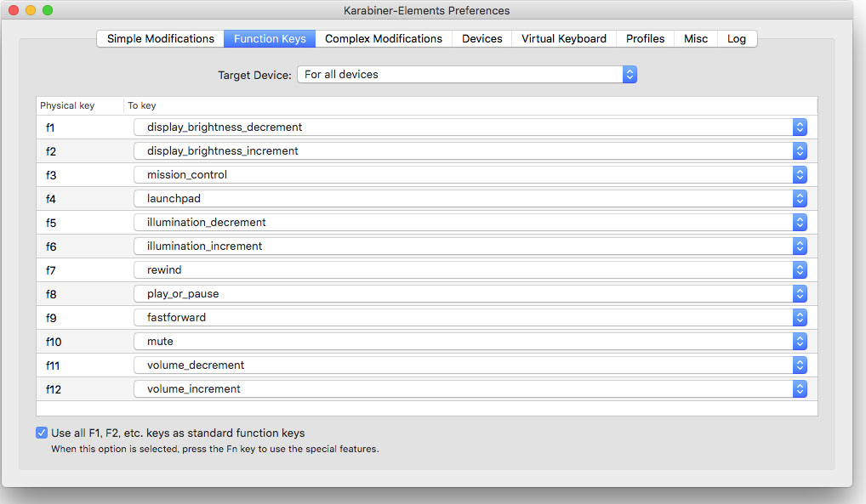Open the f11 volume_decrement dropdown
866x504 pixels.
click(x=470, y=365)
